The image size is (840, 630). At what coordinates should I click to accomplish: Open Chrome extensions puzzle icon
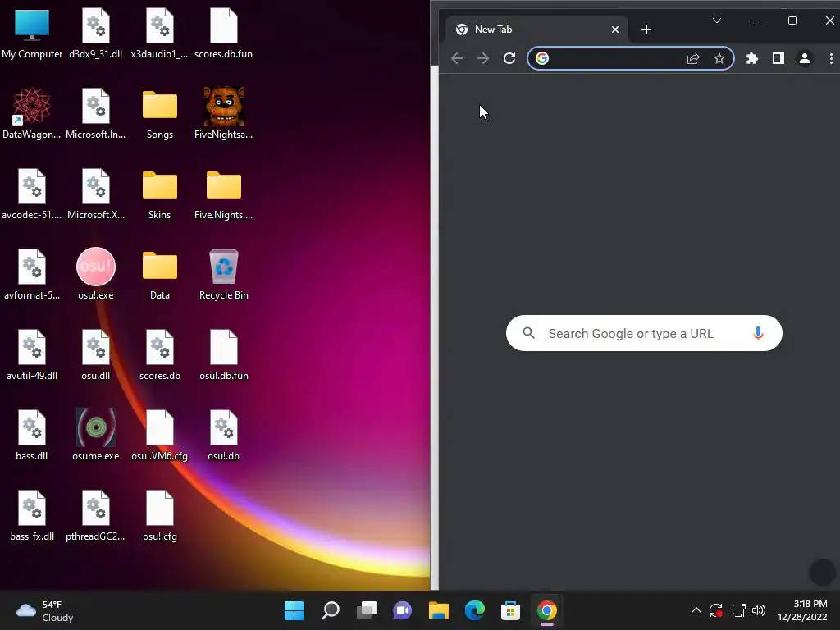[x=752, y=58]
